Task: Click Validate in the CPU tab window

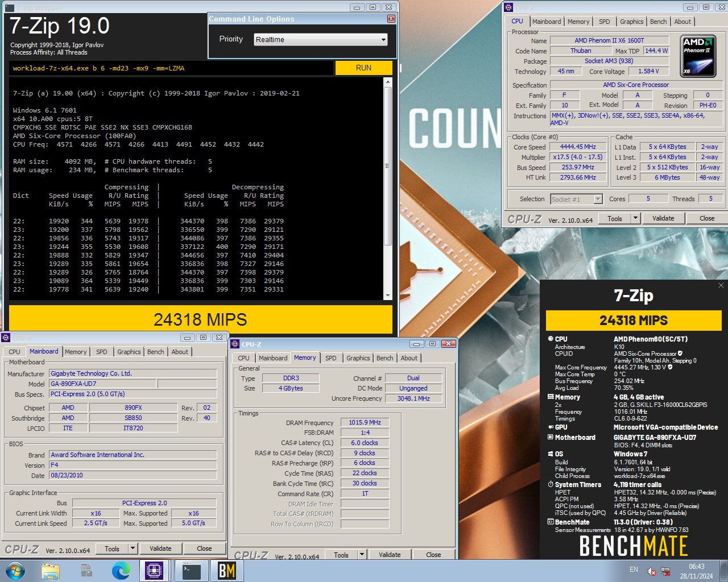Action: (663, 218)
